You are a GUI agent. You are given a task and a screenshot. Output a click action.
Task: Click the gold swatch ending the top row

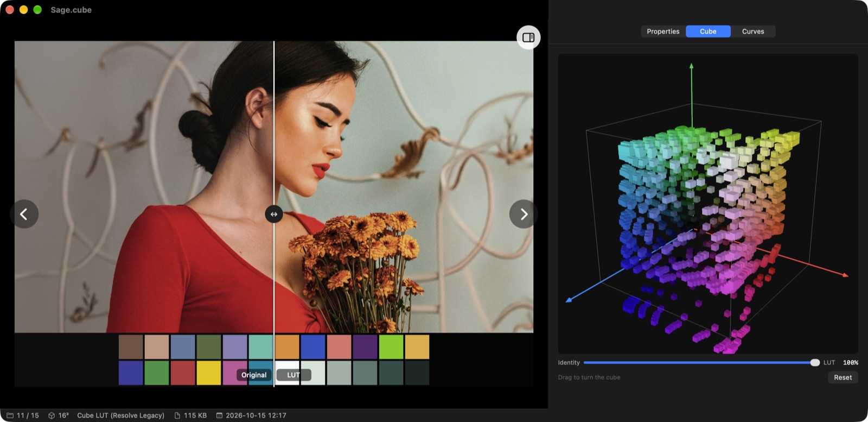[417, 347]
